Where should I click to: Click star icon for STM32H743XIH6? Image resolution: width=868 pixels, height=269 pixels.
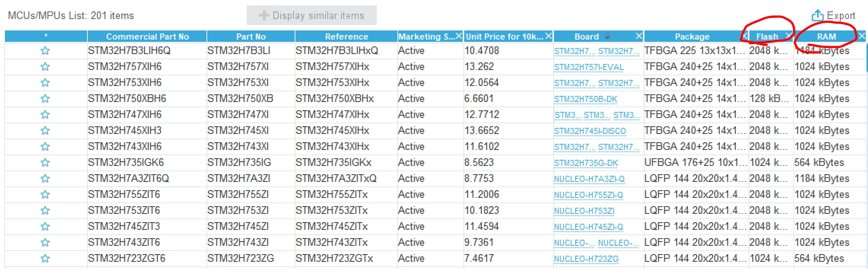[x=45, y=146]
